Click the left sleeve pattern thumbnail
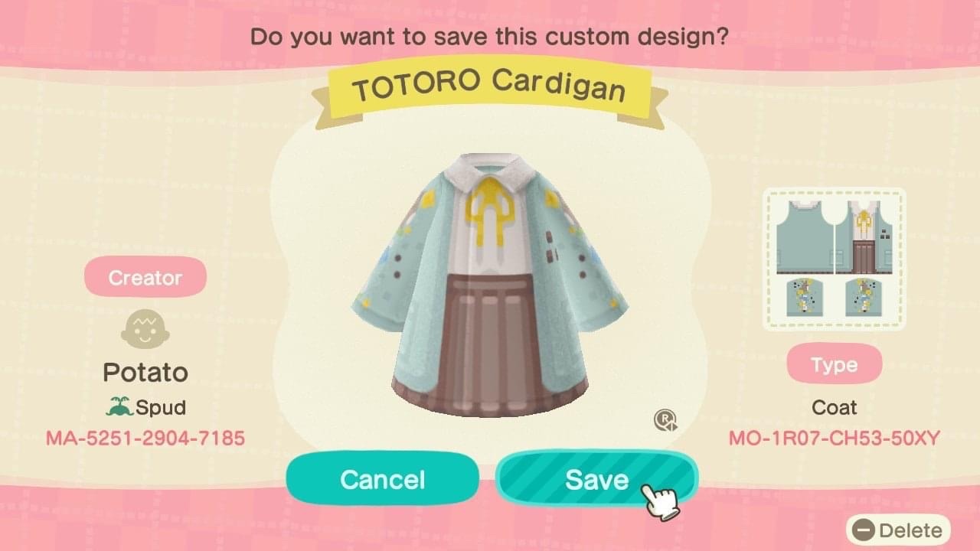The height and width of the screenshot is (551, 980). pos(804,298)
